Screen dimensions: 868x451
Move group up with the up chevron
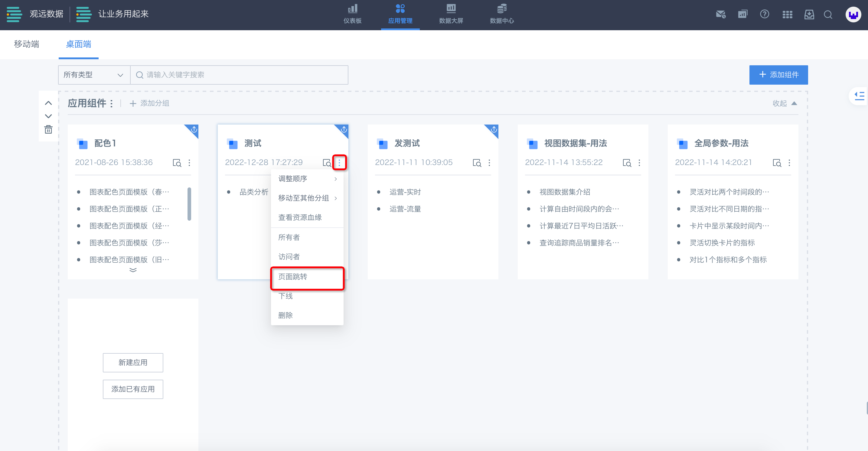[48, 103]
